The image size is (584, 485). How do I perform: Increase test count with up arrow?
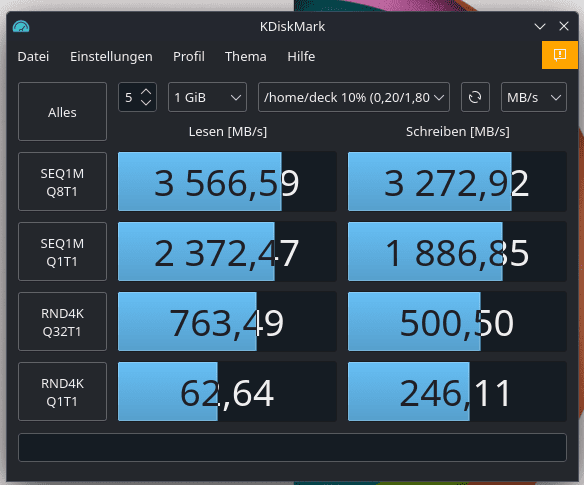click(x=146, y=91)
